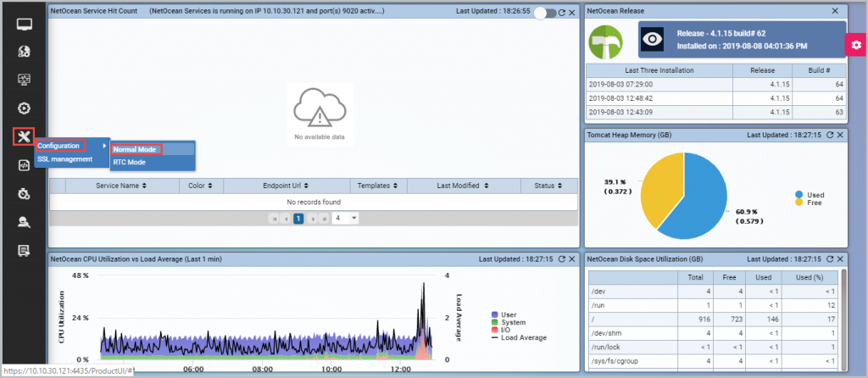
Task: Click the code file sidebar icon
Action: point(24,165)
